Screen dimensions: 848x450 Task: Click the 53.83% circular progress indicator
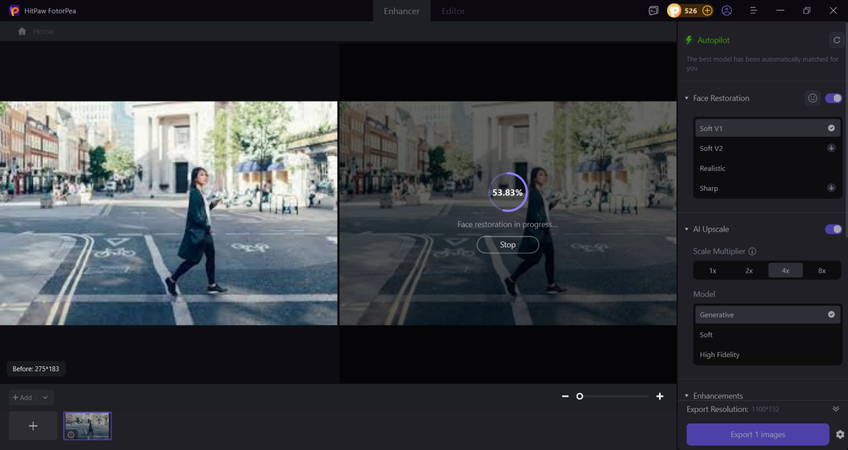click(x=507, y=192)
